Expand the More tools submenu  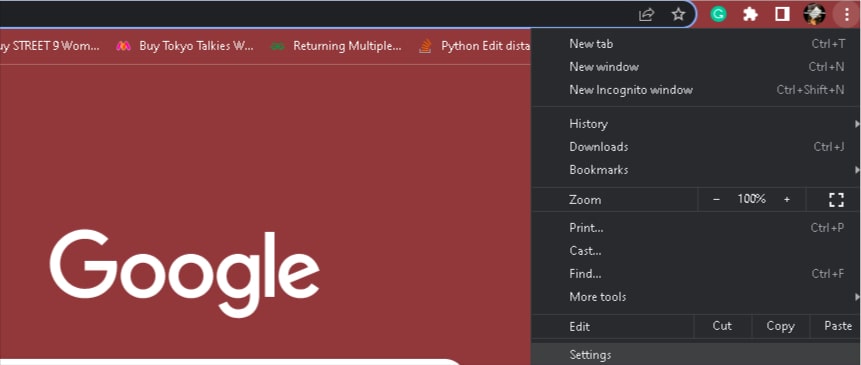pos(696,297)
